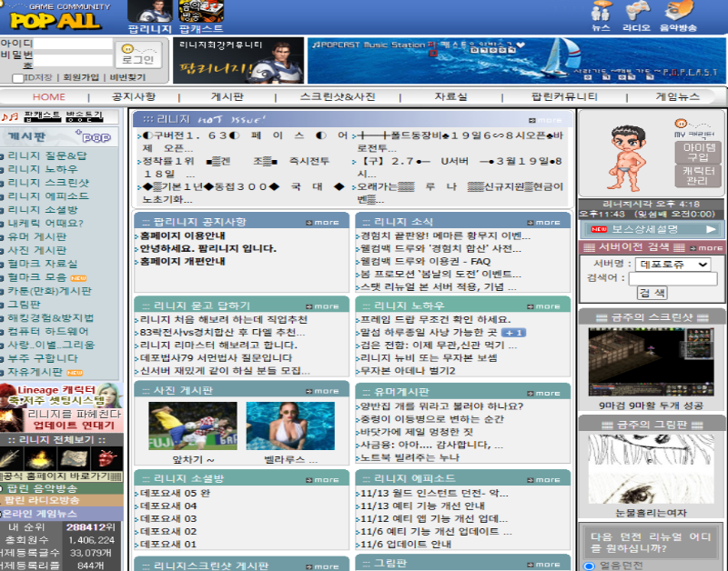
Task: Click the 아이템 구입 button
Action: tap(698, 153)
